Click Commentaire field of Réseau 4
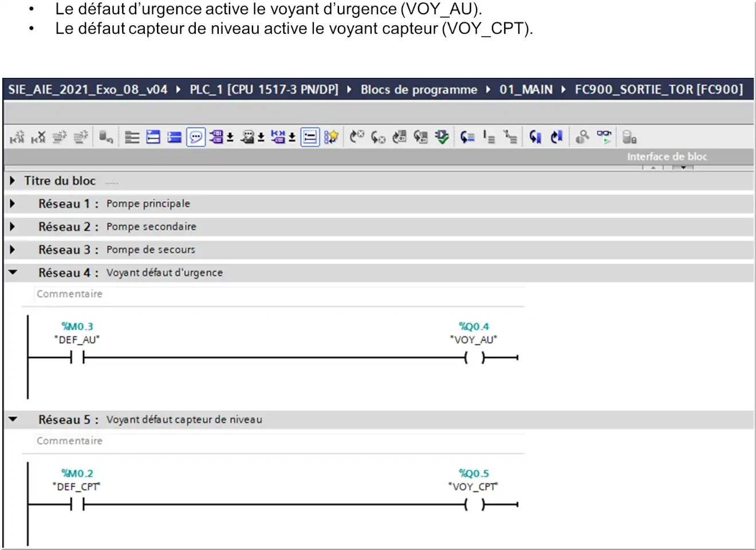756x550 pixels. pyautogui.click(x=279, y=294)
